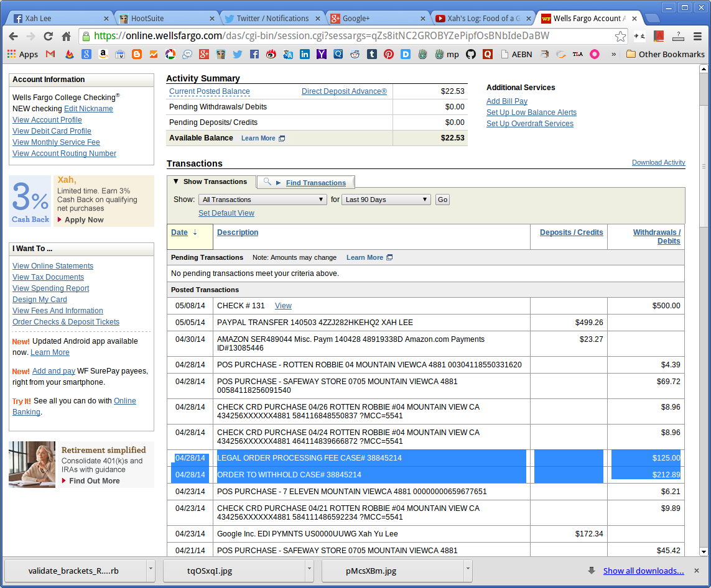View check #131 image
This screenshot has height=588, width=711.
(x=283, y=306)
